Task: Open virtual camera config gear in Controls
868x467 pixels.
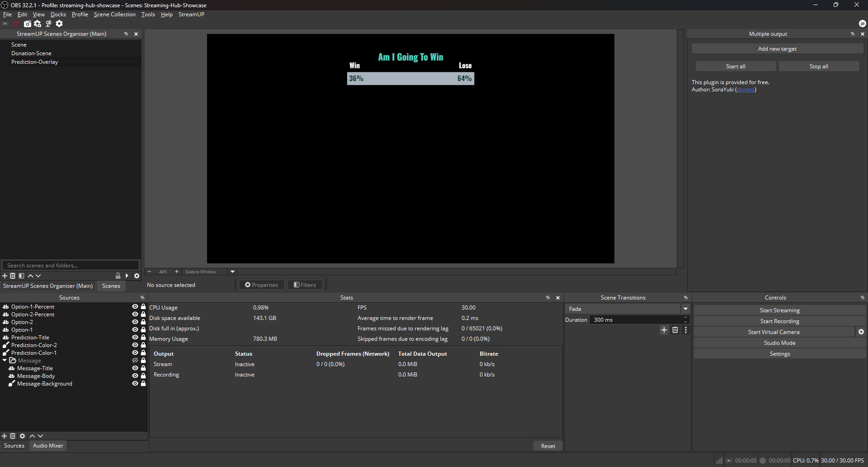Action: tap(861, 332)
